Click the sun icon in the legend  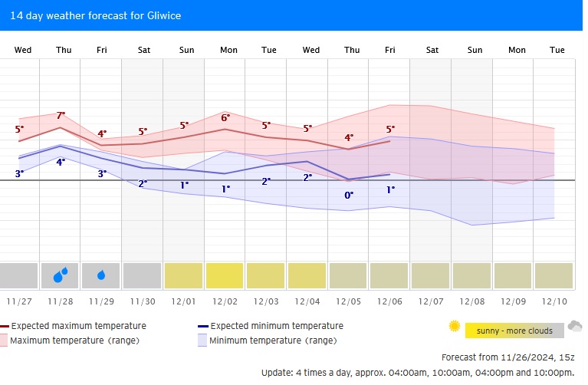pyautogui.click(x=455, y=327)
